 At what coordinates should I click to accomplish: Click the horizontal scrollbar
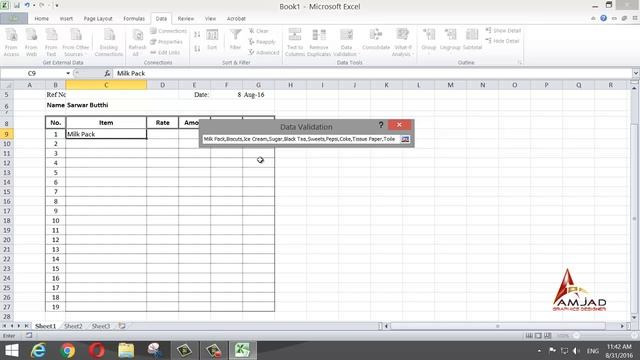[x=498, y=326]
